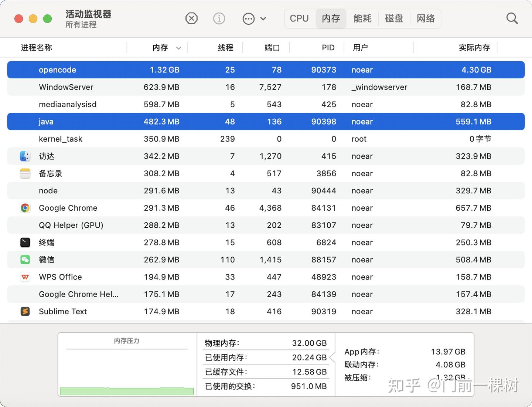This screenshot has height=407, width=532.
Task: Click the 已使用内存 value 20.24 GB
Action: 309,357
